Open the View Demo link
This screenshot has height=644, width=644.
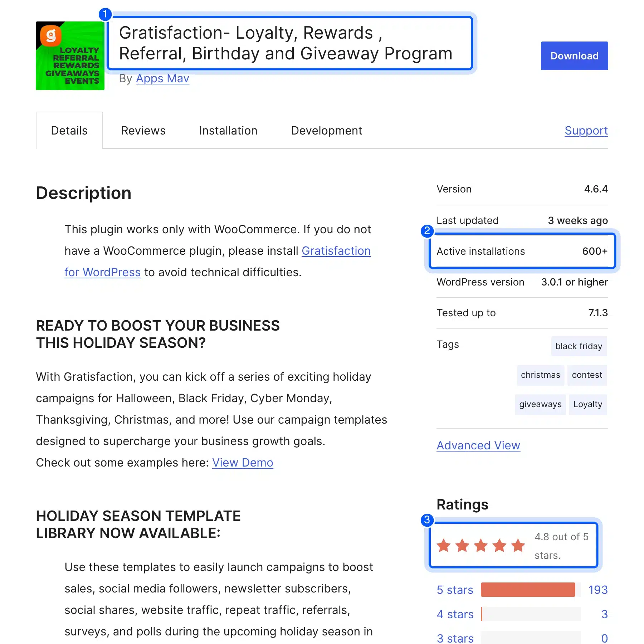coord(243,463)
